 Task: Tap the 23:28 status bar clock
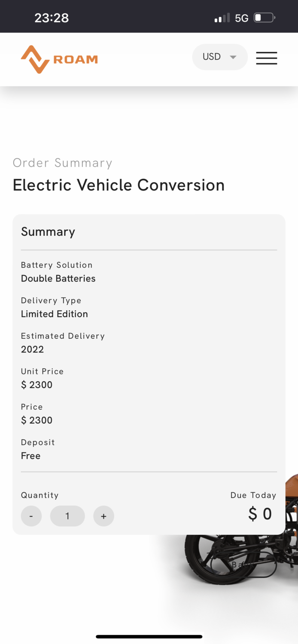52,18
